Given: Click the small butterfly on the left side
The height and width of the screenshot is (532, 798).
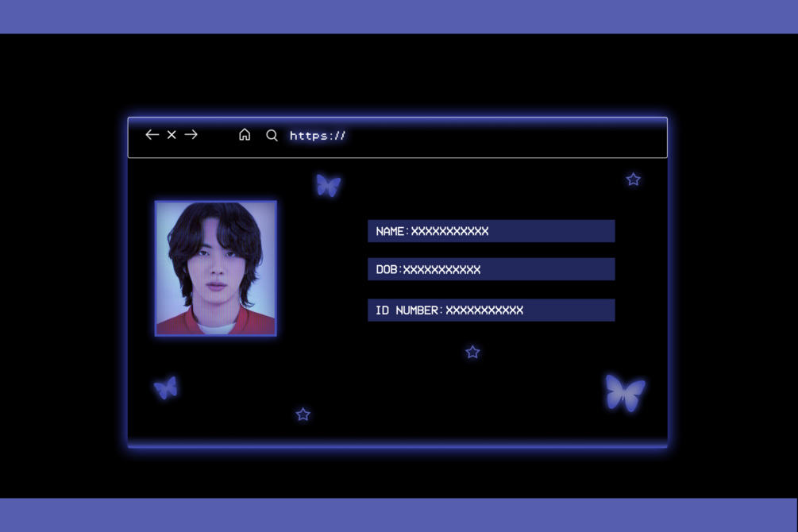Looking at the screenshot, I should (x=166, y=387).
